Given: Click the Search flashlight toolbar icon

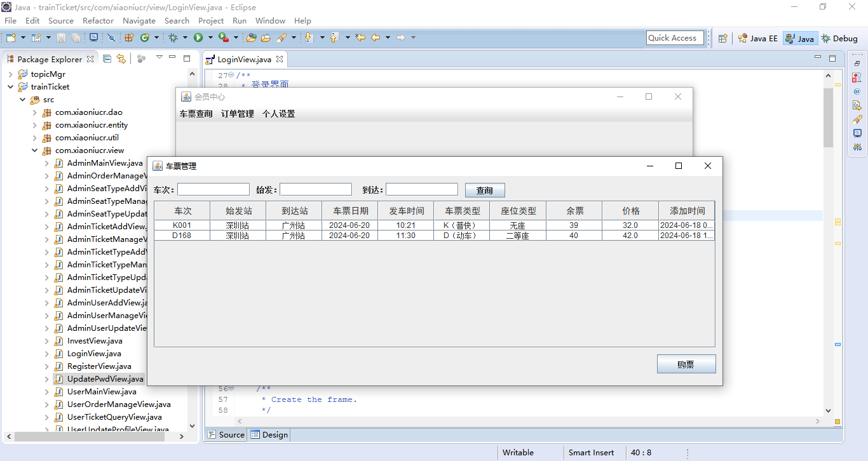Looking at the screenshot, I should (x=281, y=38).
